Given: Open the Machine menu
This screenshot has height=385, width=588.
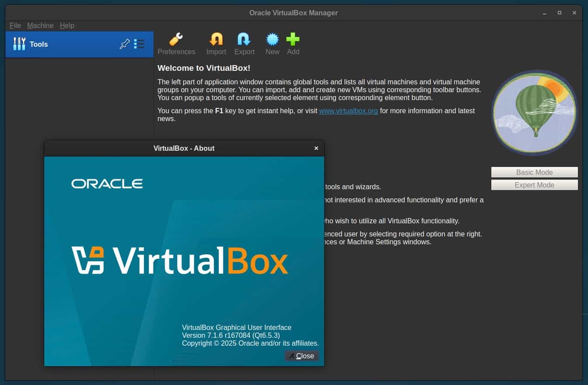Looking at the screenshot, I should click(x=40, y=25).
